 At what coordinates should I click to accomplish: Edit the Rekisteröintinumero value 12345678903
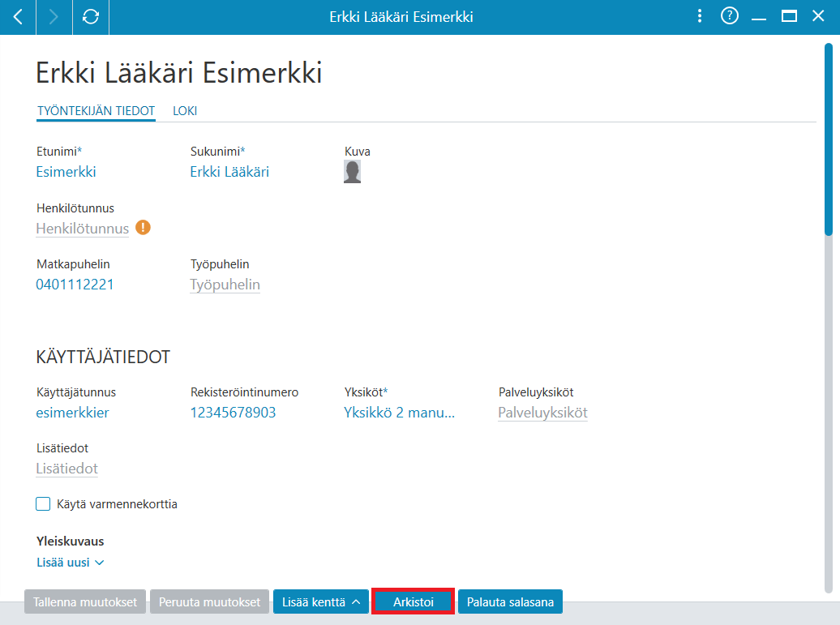coord(233,413)
